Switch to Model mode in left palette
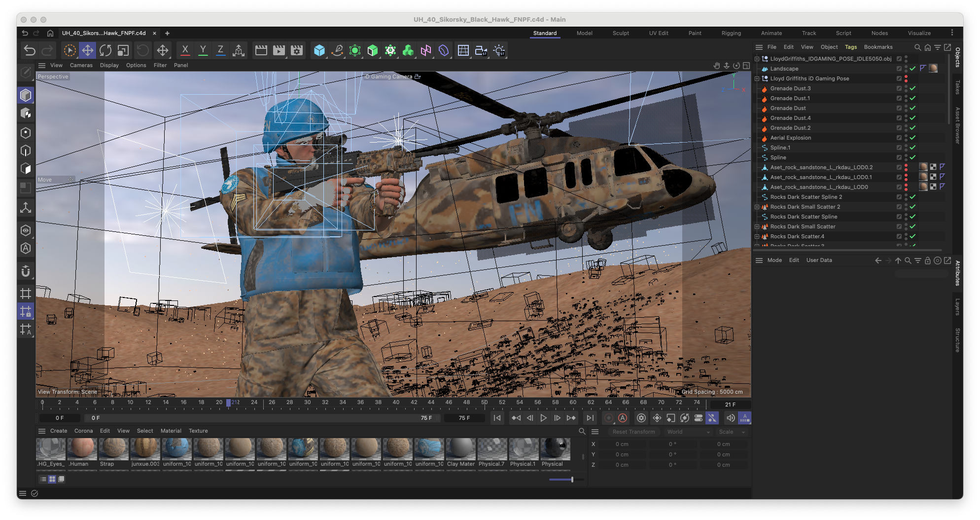The width and height of the screenshot is (980, 520). click(26, 95)
